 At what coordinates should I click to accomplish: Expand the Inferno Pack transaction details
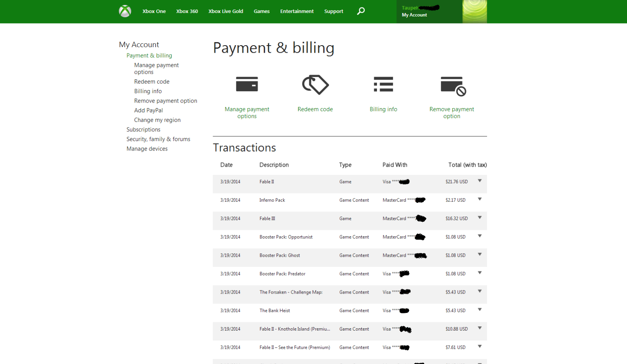coord(480,199)
